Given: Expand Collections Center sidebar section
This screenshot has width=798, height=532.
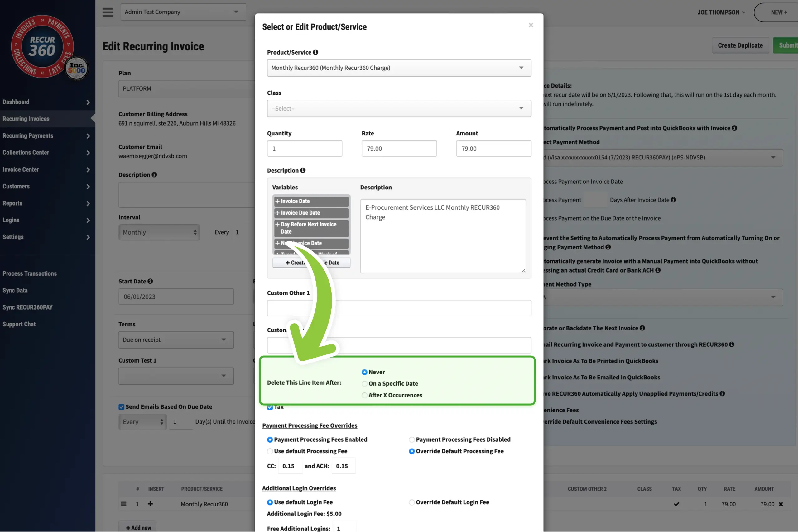Looking at the screenshot, I should pyautogui.click(x=88, y=153).
